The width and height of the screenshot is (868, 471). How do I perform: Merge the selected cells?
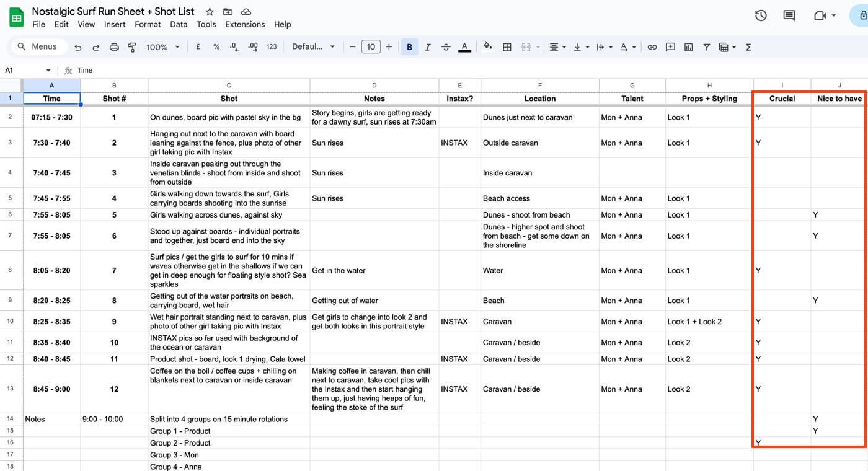click(x=526, y=46)
